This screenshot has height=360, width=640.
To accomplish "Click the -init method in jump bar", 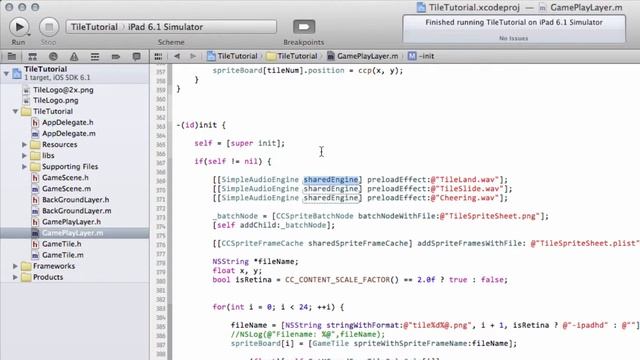I will tap(421, 56).
